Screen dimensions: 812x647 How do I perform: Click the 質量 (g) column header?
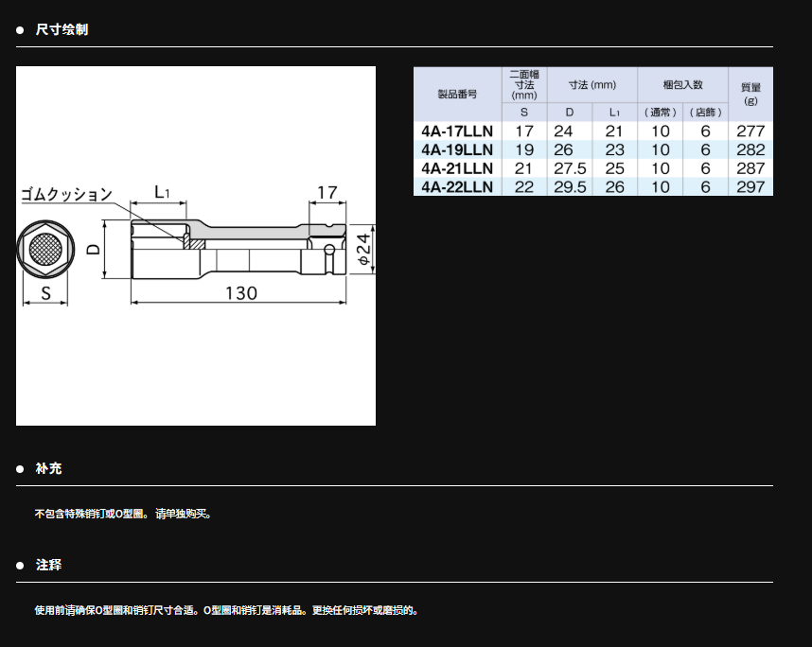tap(750, 94)
